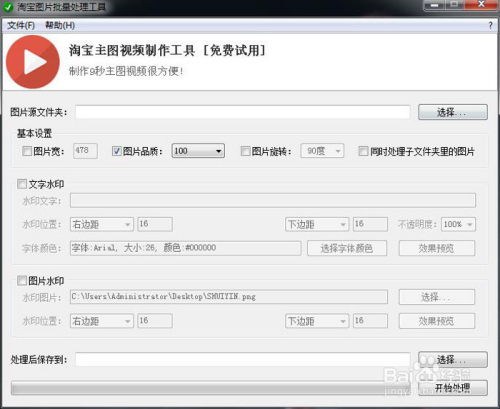Uncheck the 图片品质 checkbox

click(x=117, y=151)
